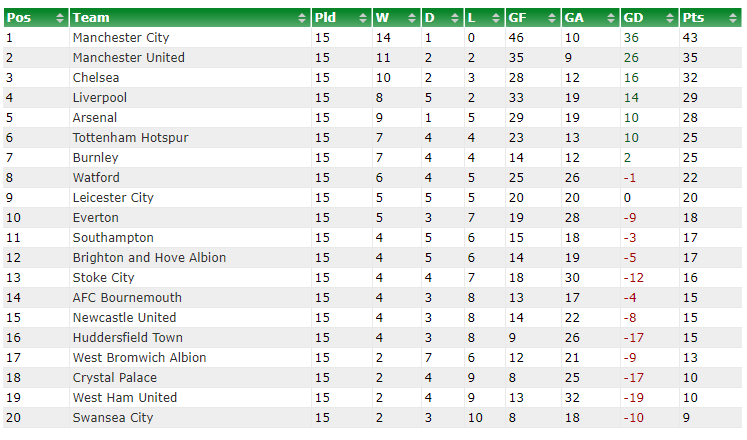Select Chelsea's goal difference value 16
This screenshot has height=440, width=747.
tap(631, 78)
